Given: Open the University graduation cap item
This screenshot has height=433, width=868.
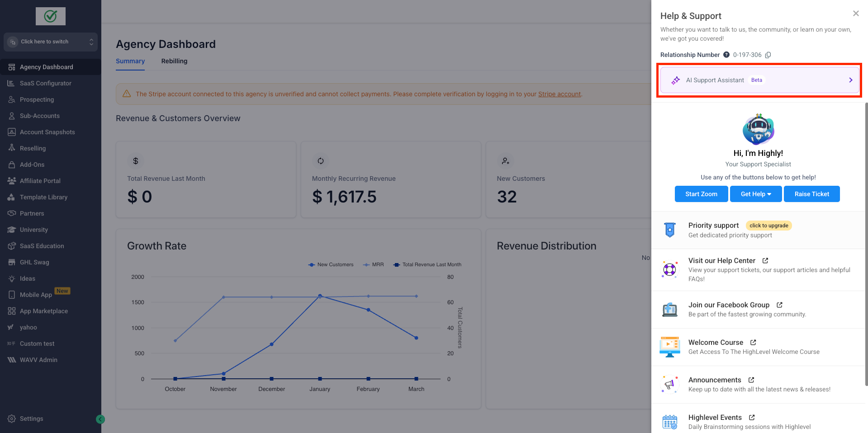Looking at the screenshot, I should coord(12,230).
